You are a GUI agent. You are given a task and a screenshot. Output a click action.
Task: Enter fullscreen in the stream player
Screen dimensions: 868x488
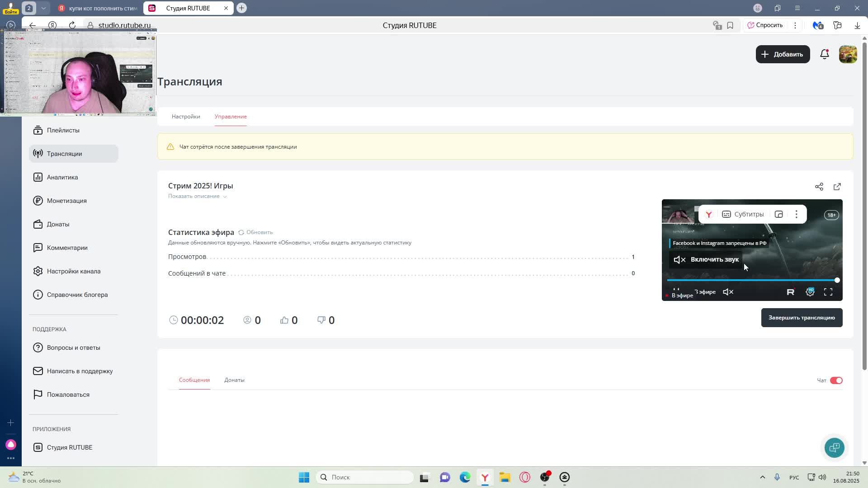point(828,292)
